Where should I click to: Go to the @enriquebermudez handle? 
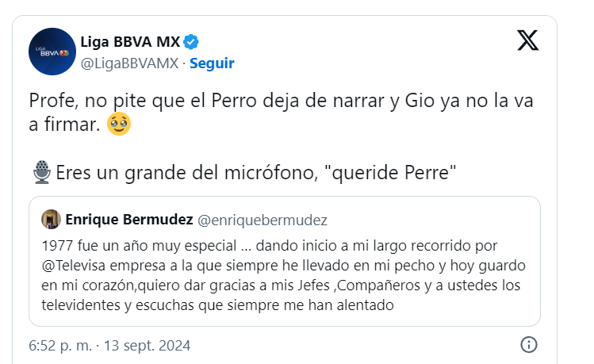(x=262, y=220)
